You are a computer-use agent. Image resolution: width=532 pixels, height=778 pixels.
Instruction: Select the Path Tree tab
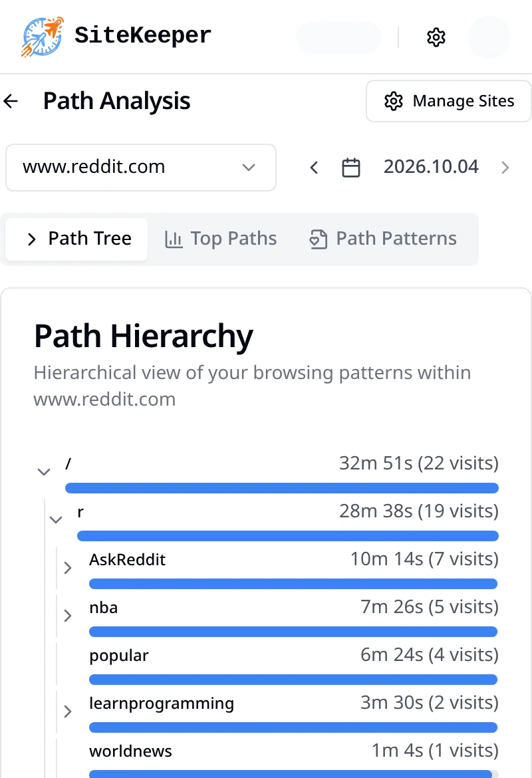coord(77,239)
